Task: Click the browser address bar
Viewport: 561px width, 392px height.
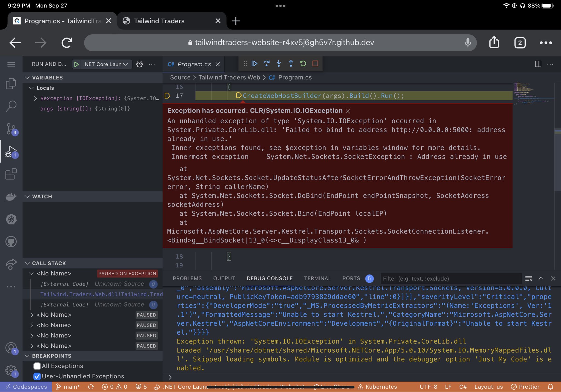Action: [280, 42]
